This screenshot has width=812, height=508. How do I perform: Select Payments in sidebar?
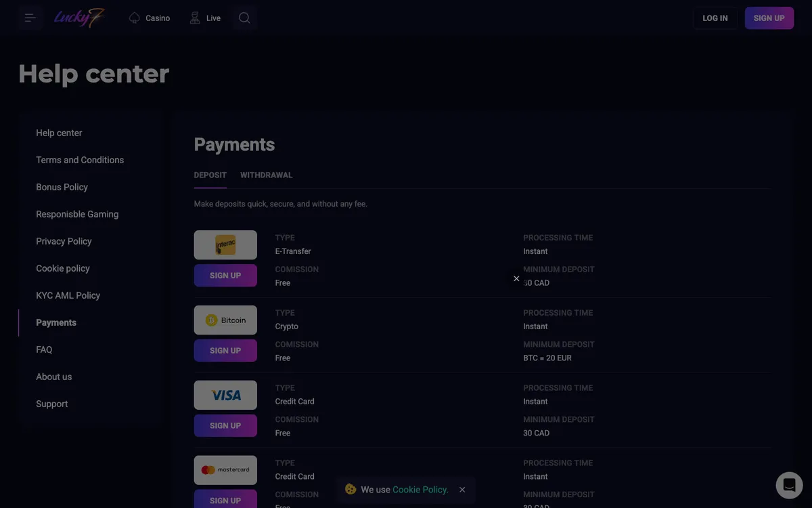[x=56, y=322]
